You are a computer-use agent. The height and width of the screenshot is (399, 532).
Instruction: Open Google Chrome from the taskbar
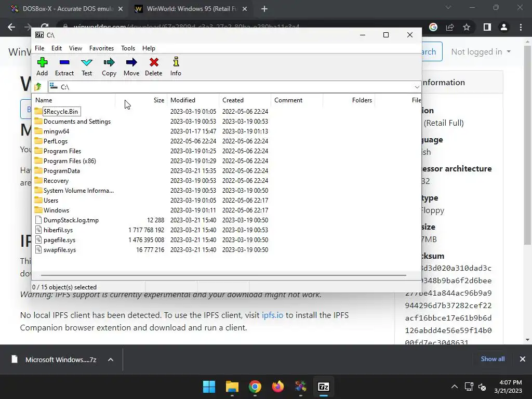[x=255, y=387]
